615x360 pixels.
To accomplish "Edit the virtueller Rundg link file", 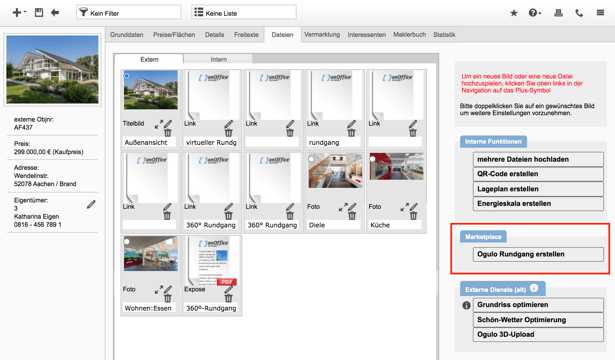I will (x=229, y=124).
